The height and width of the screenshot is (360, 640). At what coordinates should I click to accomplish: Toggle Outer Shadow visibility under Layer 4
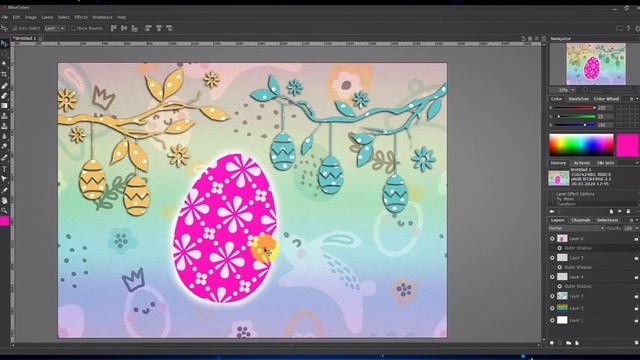point(560,287)
